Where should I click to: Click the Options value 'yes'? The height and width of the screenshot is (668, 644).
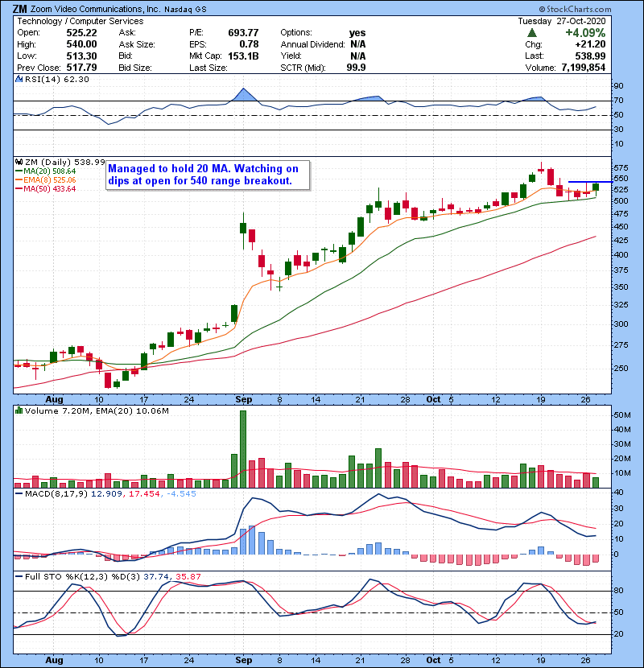point(357,33)
